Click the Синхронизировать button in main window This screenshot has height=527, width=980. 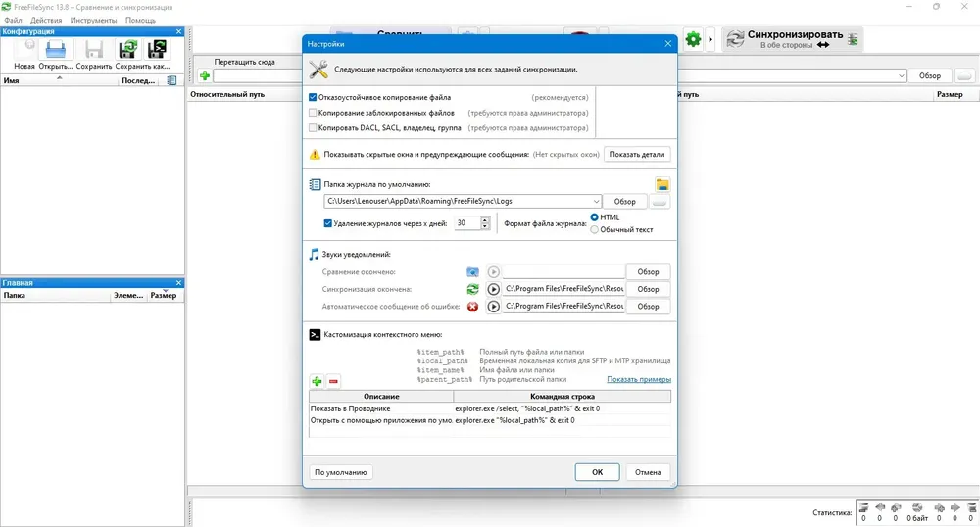point(793,39)
